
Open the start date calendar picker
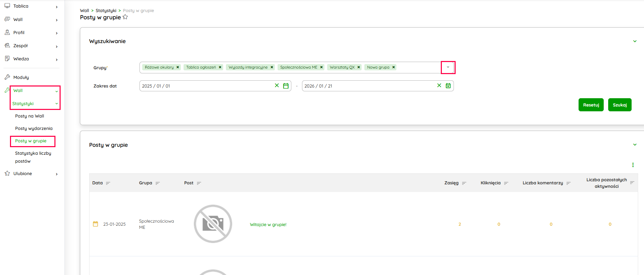click(285, 86)
